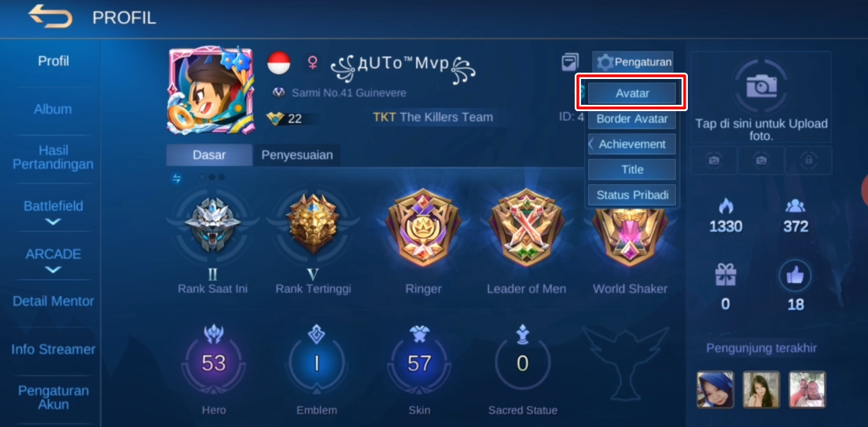Expand the ARCADE sidebar section
Screen dimensions: 868x427
[53, 260]
